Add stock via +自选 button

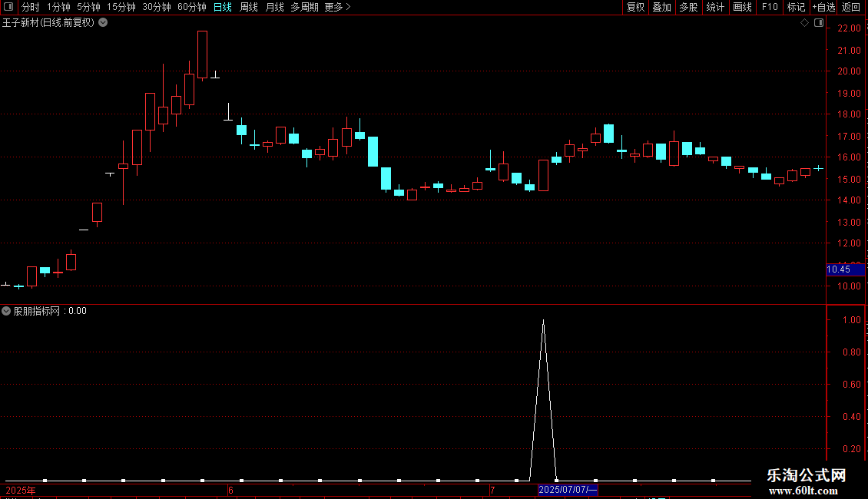click(823, 7)
